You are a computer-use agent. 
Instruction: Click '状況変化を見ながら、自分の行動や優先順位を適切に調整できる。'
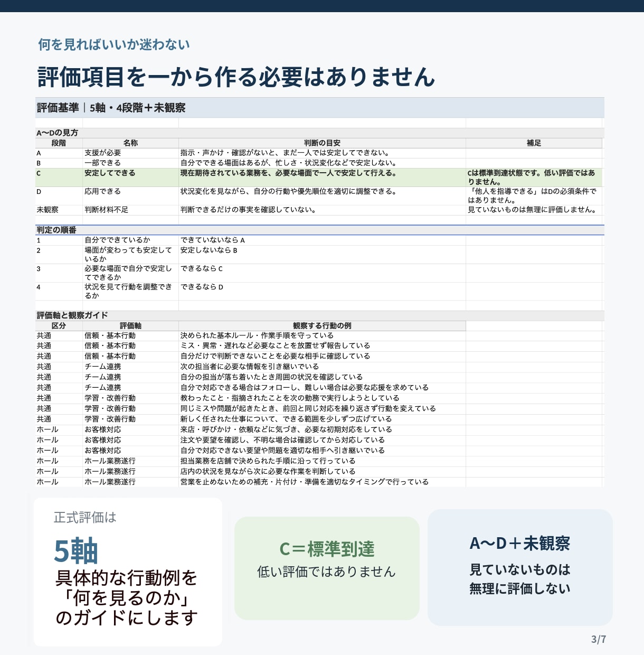[288, 191]
